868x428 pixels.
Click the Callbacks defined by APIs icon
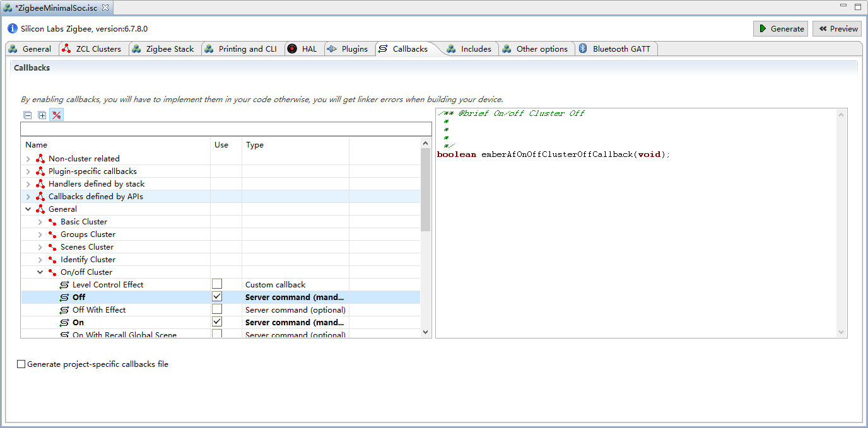40,197
